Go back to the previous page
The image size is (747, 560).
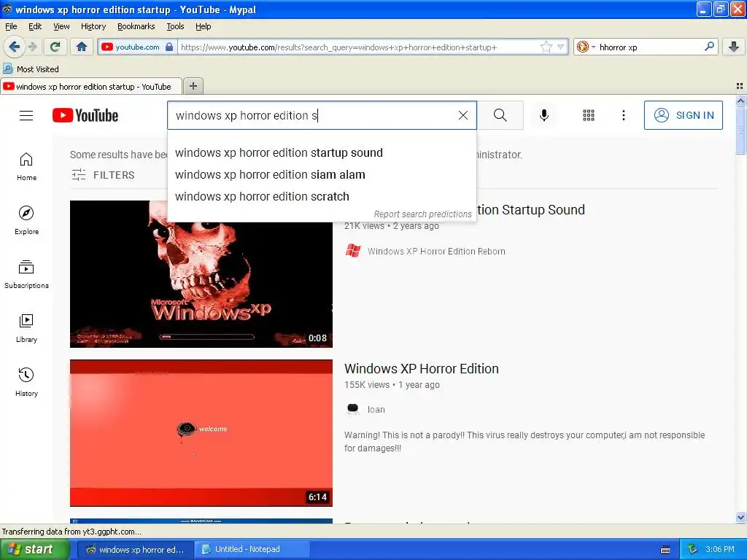15,47
